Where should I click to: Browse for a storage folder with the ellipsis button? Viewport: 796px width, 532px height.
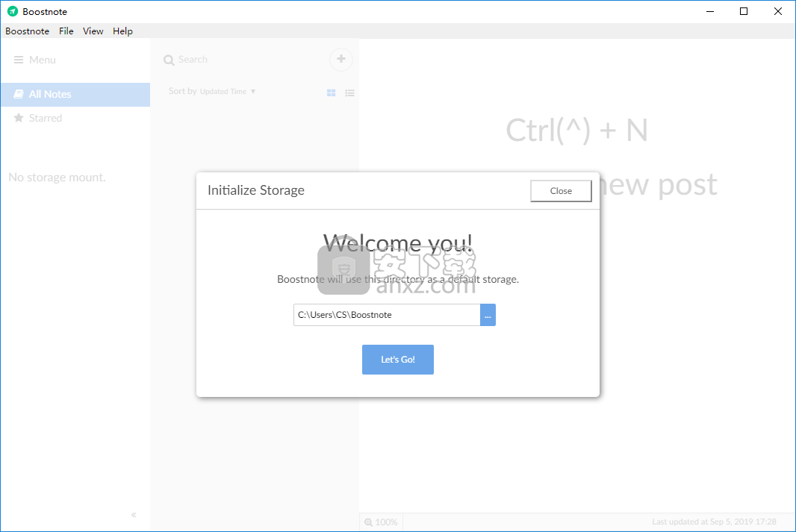(488, 315)
